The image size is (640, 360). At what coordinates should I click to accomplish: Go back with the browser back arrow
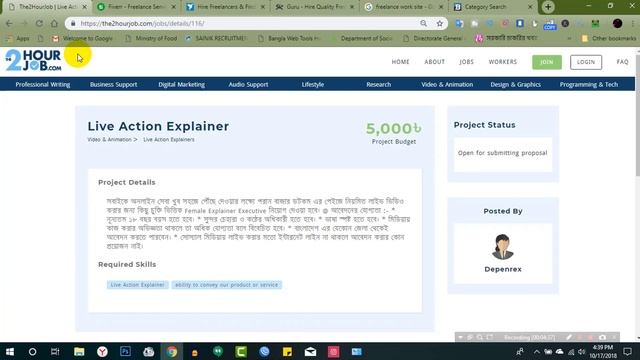point(9,24)
